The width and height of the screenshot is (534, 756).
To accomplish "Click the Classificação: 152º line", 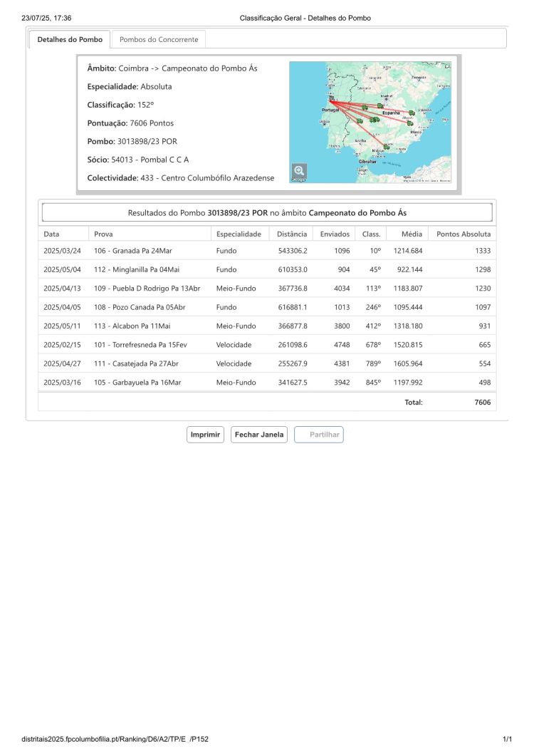I will pos(120,105).
